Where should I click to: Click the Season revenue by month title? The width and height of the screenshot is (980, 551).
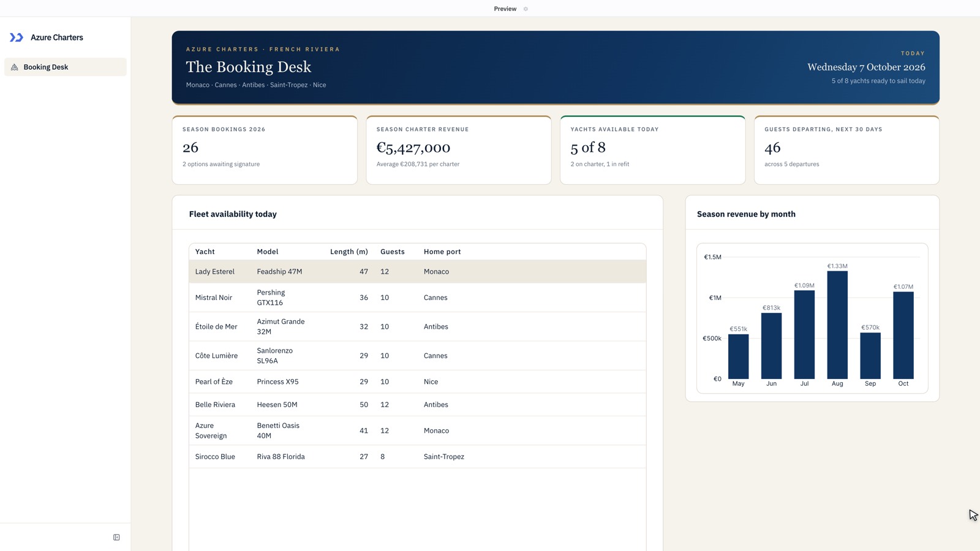(746, 214)
